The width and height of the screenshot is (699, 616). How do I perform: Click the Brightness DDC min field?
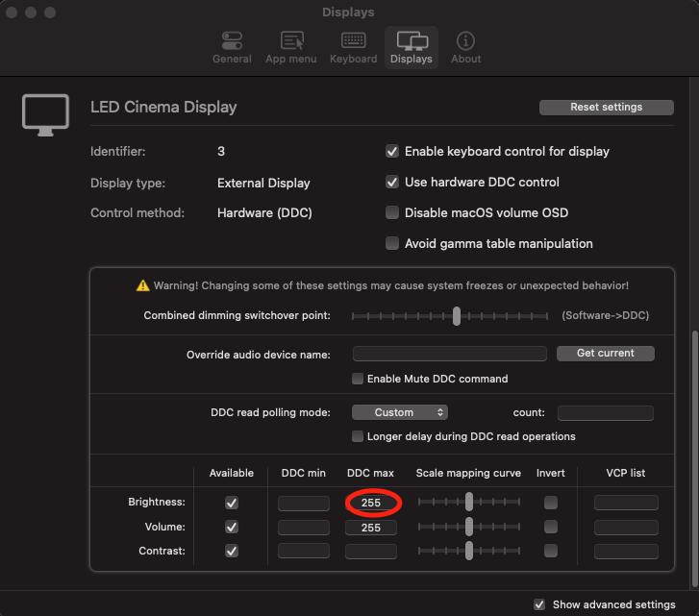click(304, 504)
